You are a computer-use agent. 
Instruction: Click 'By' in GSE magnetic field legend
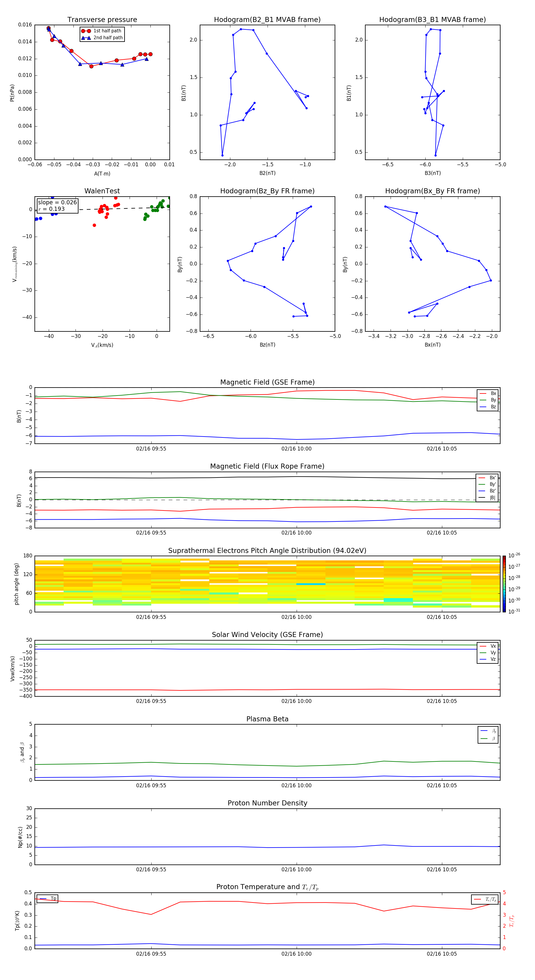coord(488,400)
